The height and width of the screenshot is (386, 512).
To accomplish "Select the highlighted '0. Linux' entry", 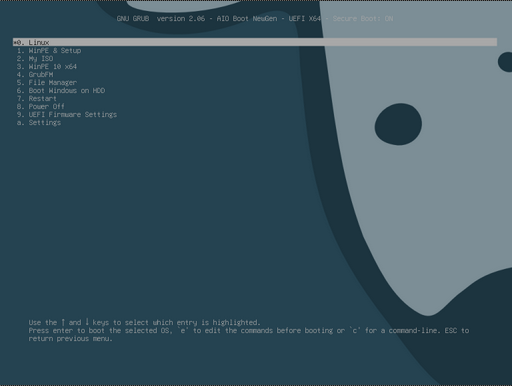I will pyautogui.click(x=255, y=42).
